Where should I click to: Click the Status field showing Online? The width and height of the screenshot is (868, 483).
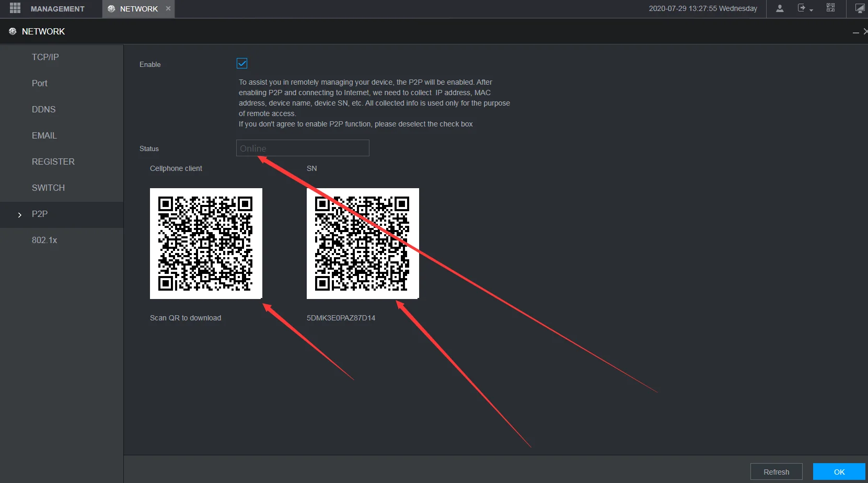tap(303, 148)
